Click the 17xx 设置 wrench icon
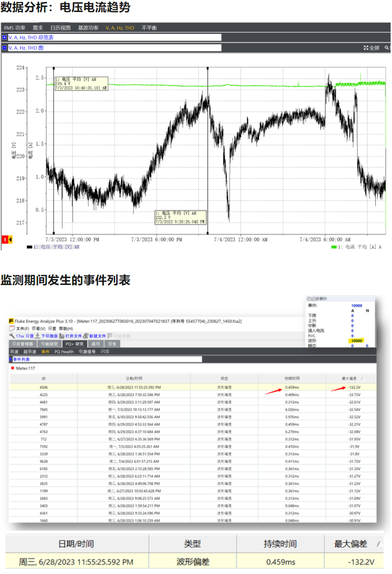The image size is (392, 574). pos(12,336)
